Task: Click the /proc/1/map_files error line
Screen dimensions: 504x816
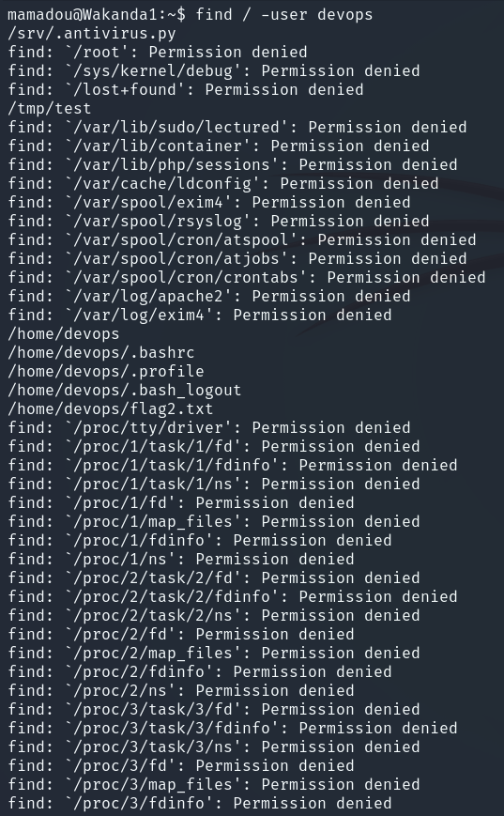Action: coord(213,521)
